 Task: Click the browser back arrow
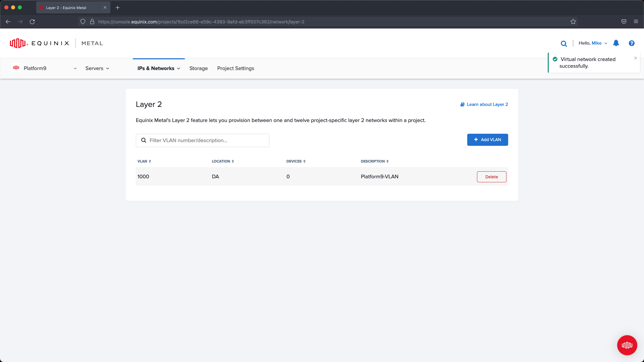pos(8,22)
